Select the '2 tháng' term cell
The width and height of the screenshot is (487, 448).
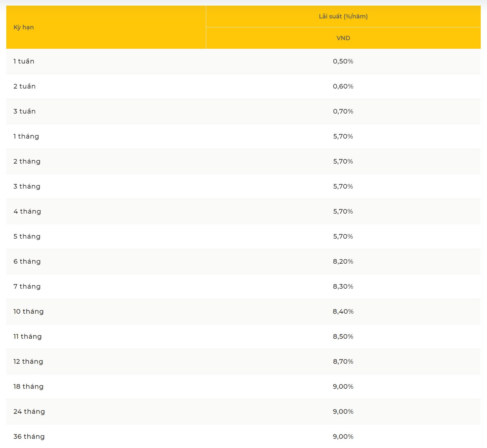106,161
